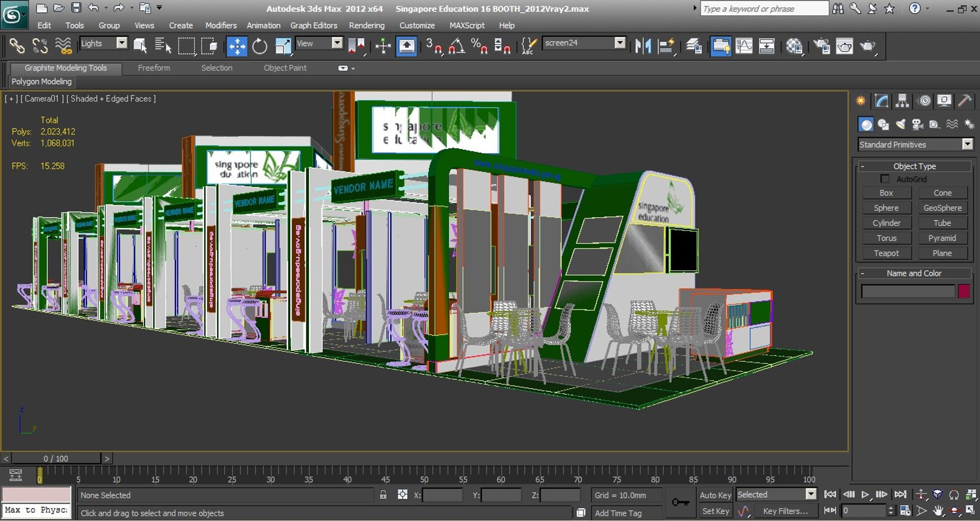Open the Modify command panel tab
This screenshot has width=980, height=521.
point(881,101)
